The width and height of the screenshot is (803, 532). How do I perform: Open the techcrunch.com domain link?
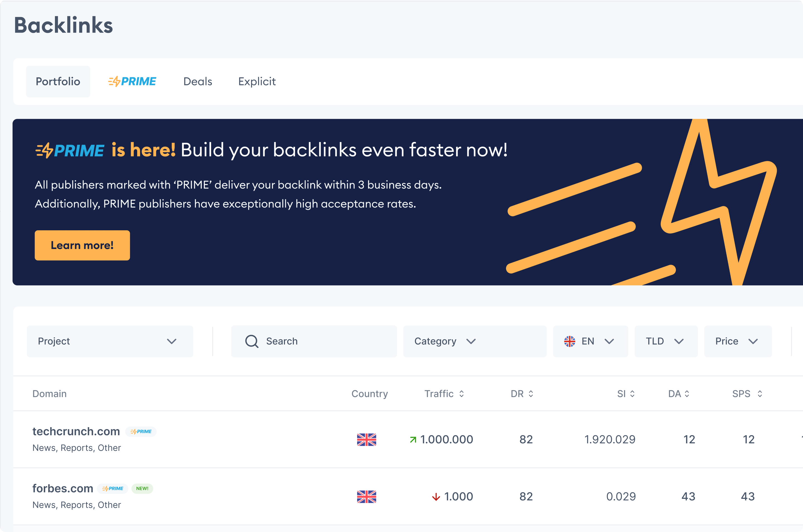coord(76,431)
